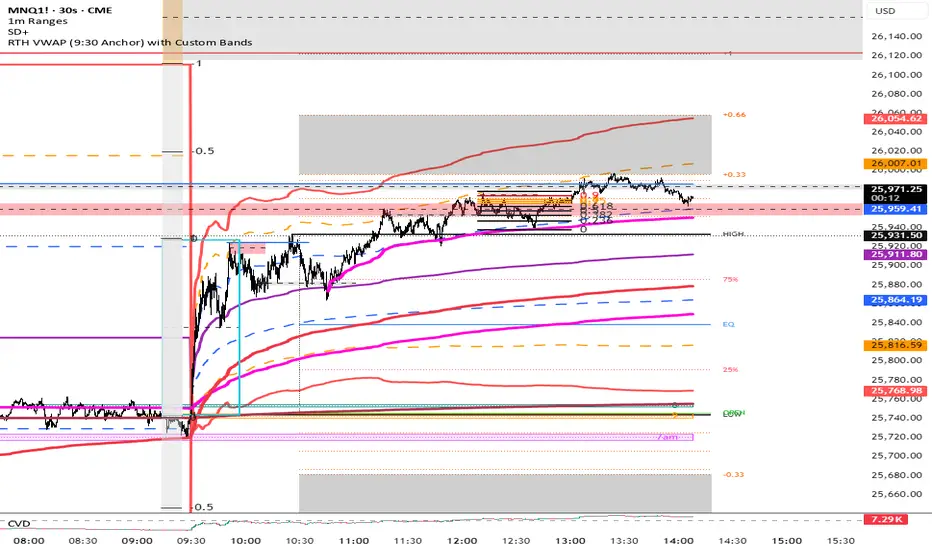Click the red 7.29K CVD value label
The image size is (932, 550).
pos(886,520)
